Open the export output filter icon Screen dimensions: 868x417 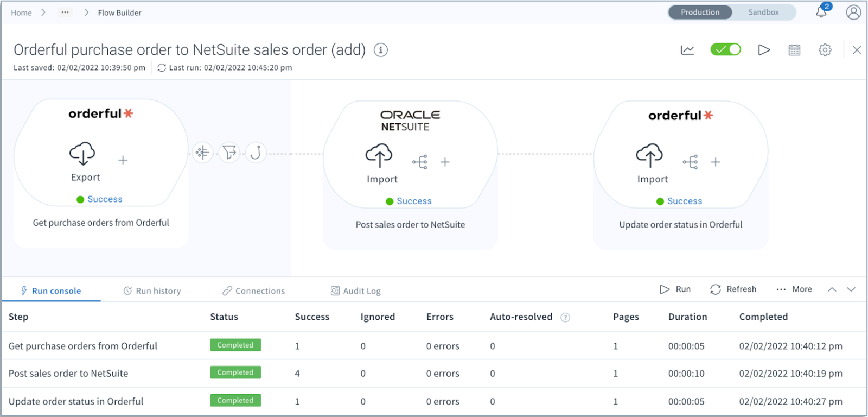pyautogui.click(x=229, y=153)
